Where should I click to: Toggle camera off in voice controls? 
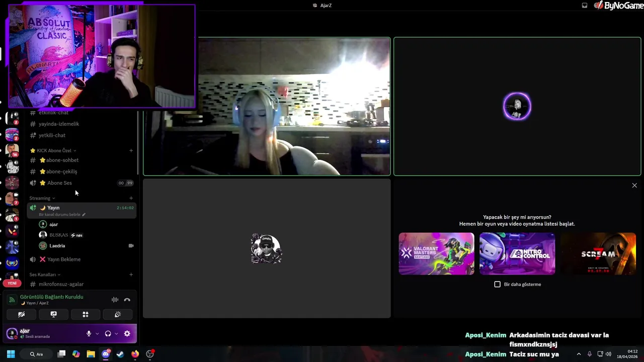21,314
